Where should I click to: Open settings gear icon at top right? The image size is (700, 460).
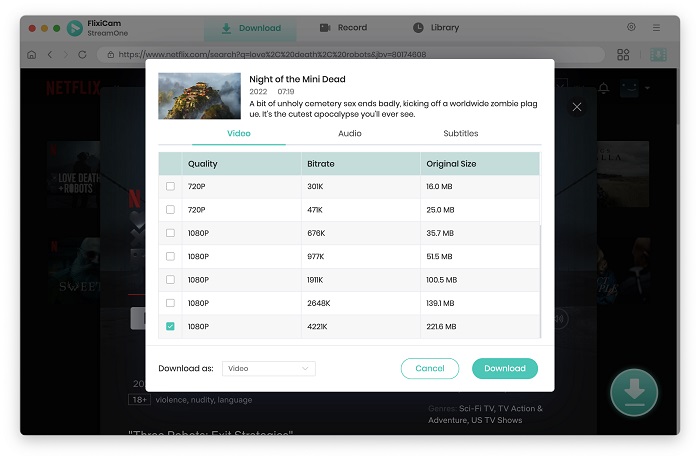pos(631,27)
